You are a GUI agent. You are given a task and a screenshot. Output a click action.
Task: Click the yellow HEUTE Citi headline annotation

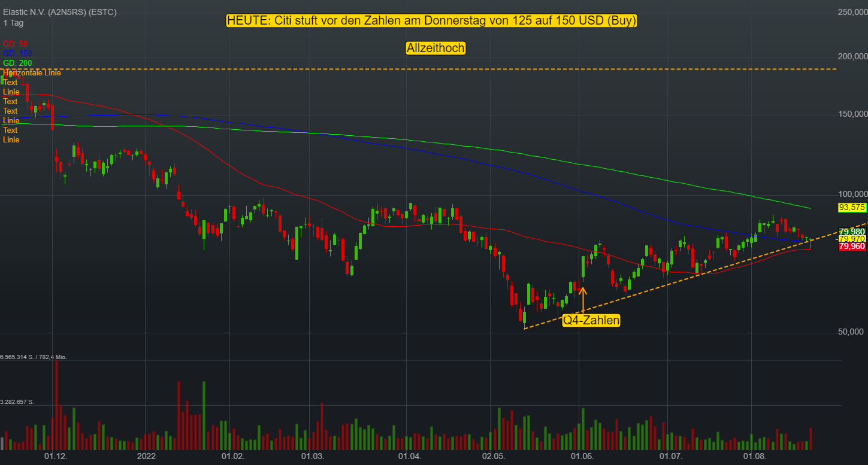[x=432, y=20]
